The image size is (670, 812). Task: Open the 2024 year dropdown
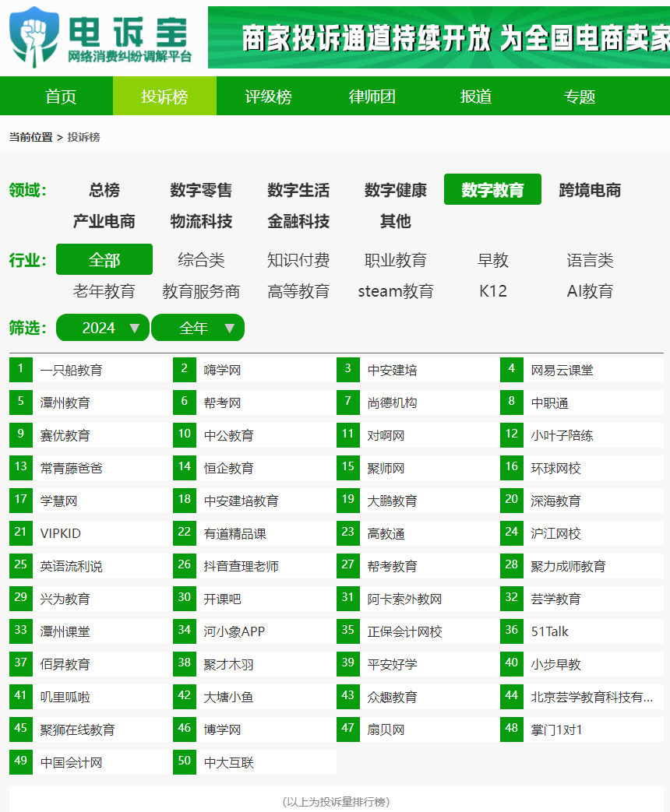[x=103, y=328]
